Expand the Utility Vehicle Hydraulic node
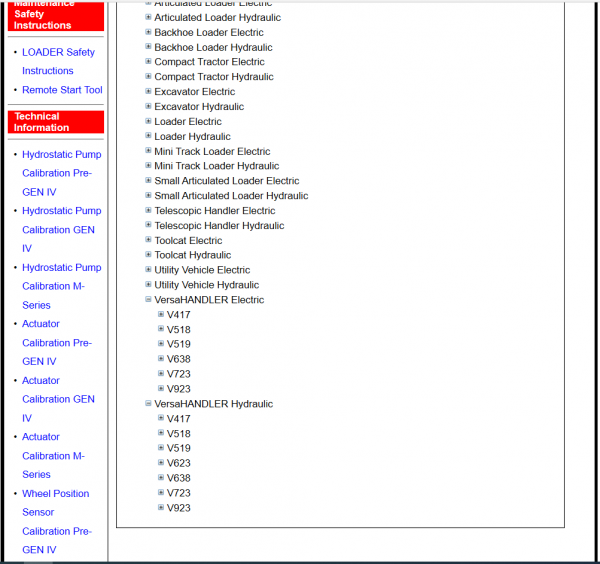This screenshot has height=564, width=600. click(x=148, y=284)
